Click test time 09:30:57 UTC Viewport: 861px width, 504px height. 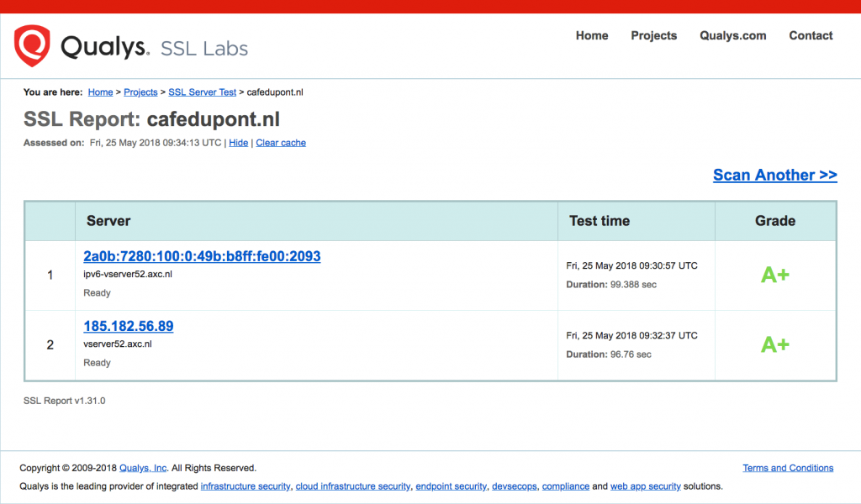(x=632, y=265)
